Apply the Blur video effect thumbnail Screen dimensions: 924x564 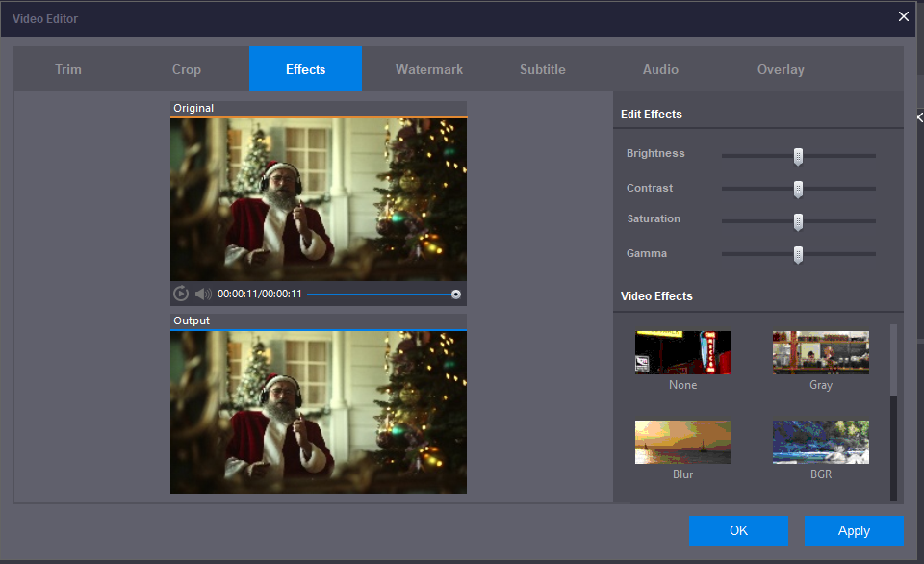point(683,442)
